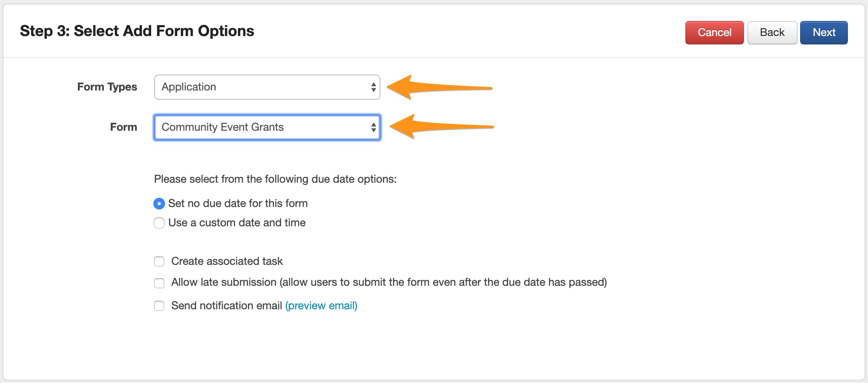This screenshot has width=868, height=383.
Task: Click the 'Allow late submission' description text
Action: point(389,282)
